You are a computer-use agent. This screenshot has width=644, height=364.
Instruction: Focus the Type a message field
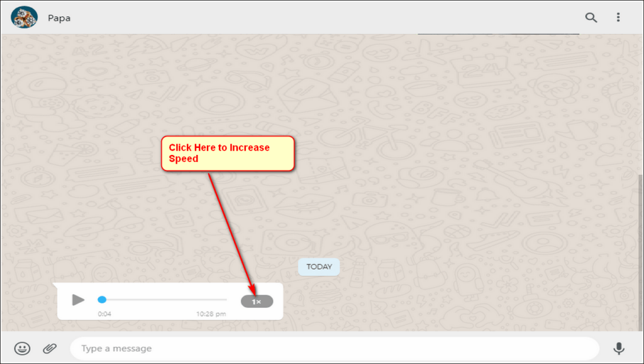(x=335, y=348)
